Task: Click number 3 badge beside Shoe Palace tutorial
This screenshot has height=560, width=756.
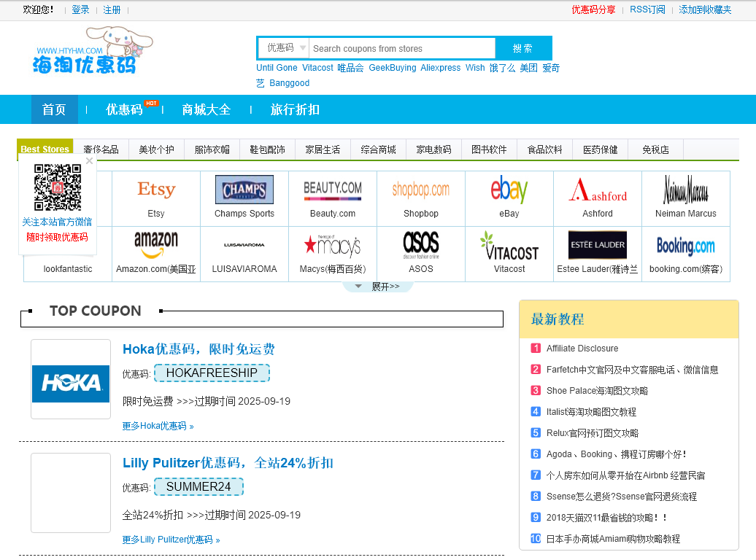Action: point(536,390)
